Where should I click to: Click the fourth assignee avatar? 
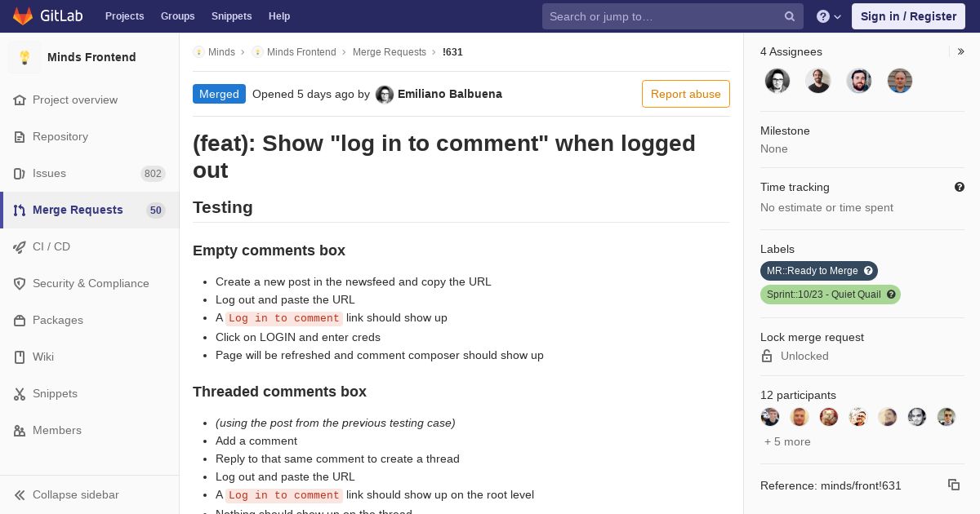(x=900, y=81)
